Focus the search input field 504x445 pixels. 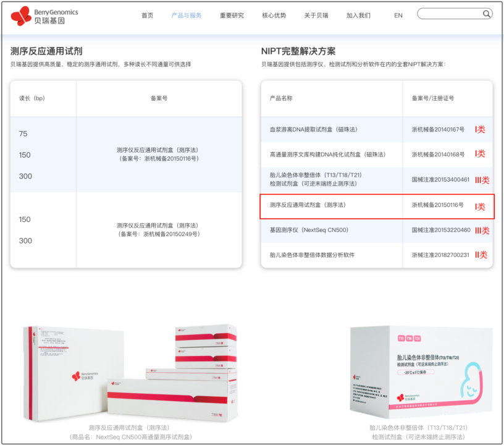(450, 14)
